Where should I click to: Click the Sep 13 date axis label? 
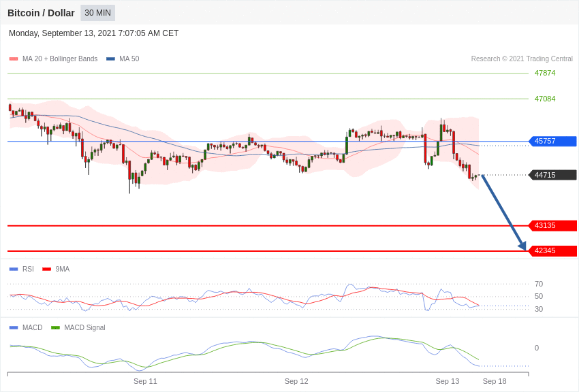(x=448, y=381)
